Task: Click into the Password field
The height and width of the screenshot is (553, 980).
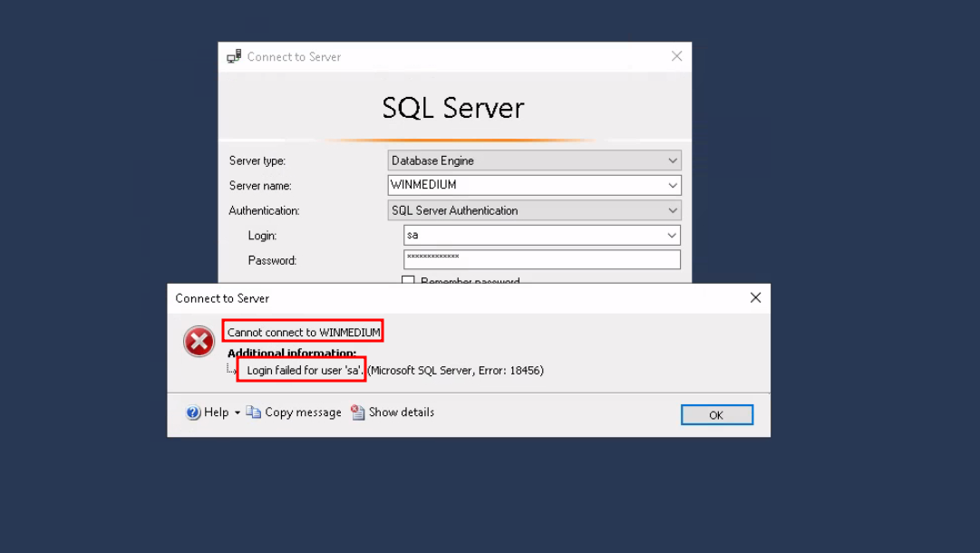Action: coord(541,259)
